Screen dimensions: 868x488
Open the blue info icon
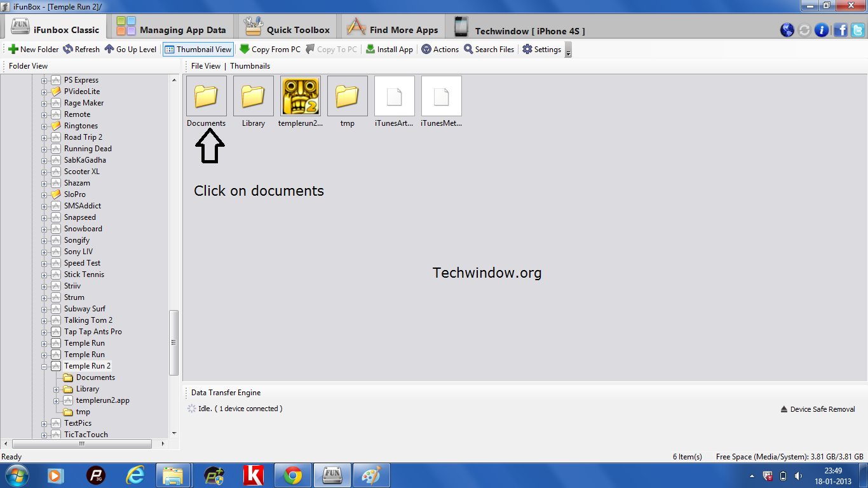click(822, 30)
